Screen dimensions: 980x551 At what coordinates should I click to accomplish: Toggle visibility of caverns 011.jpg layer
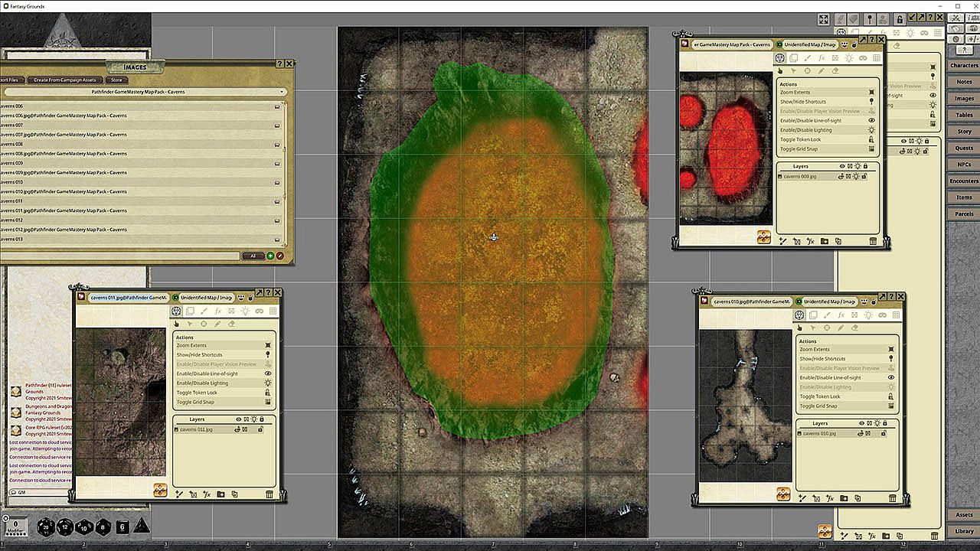pyautogui.click(x=238, y=429)
